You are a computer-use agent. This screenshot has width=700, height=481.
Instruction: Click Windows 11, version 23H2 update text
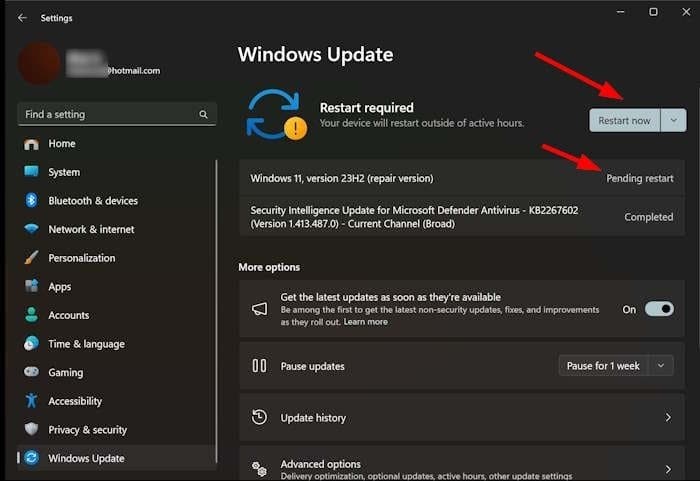pos(342,178)
